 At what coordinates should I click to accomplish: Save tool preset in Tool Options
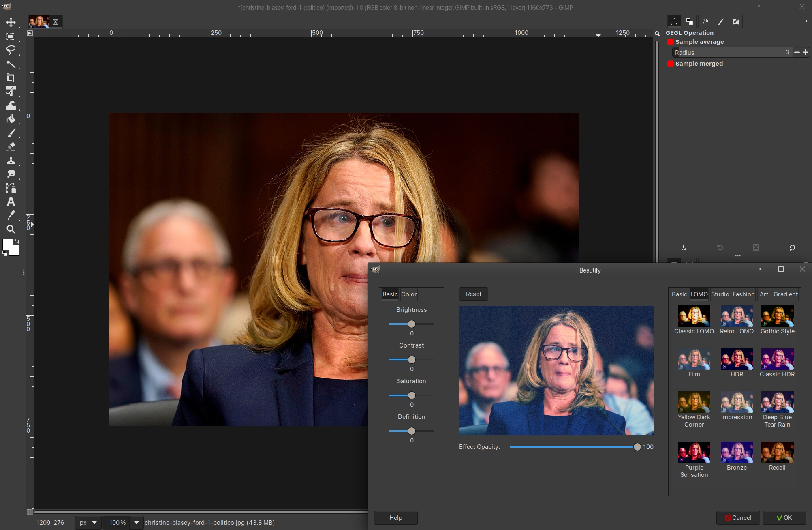click(x=684, y=247)
